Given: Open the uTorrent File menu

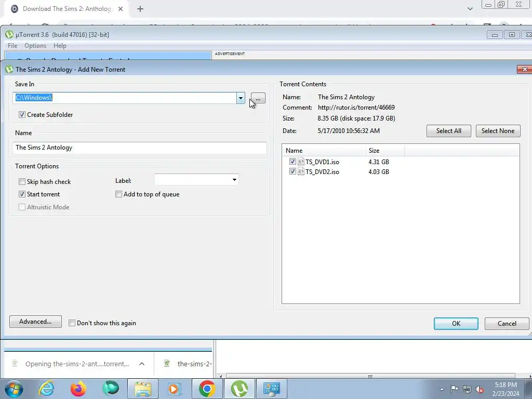Looking at the screenshot, I should click(12, 46).
